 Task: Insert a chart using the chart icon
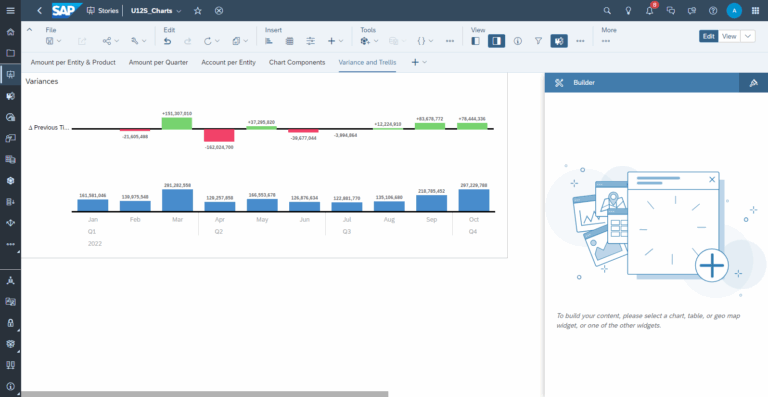coord(268,41)
